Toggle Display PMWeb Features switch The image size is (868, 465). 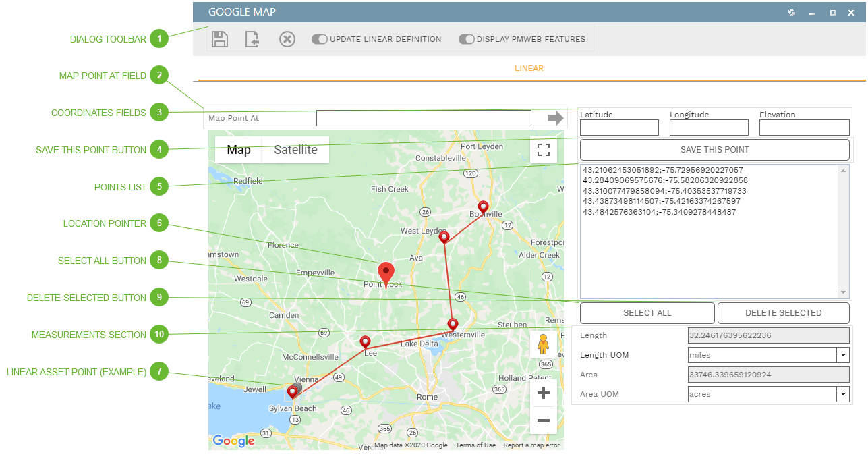coord(466,39)
